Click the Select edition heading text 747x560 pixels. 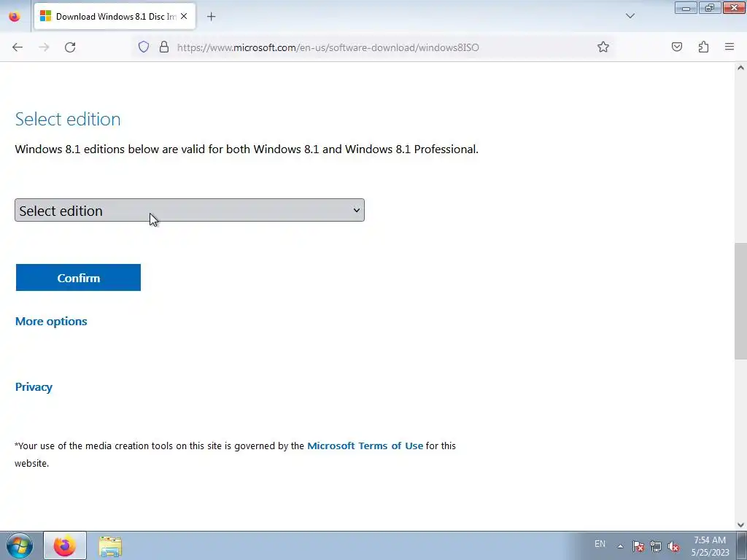tap(68, 119)
